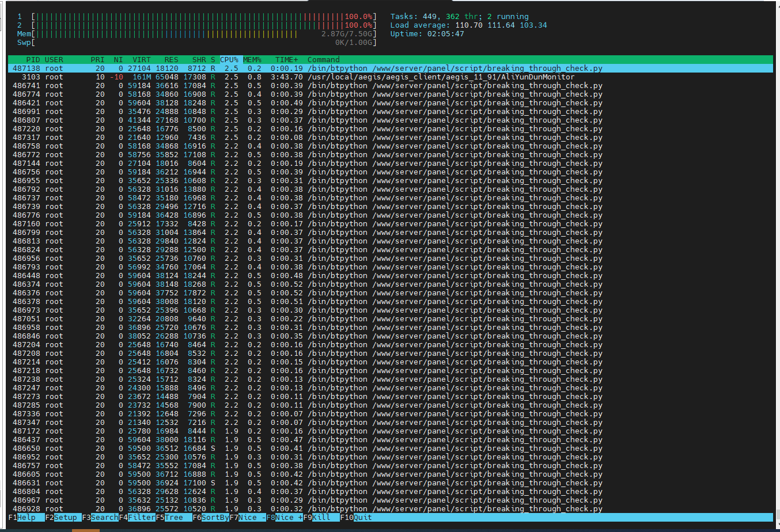Sort by the PID column header
Viewport: 780px width, 532px height.
33,59
